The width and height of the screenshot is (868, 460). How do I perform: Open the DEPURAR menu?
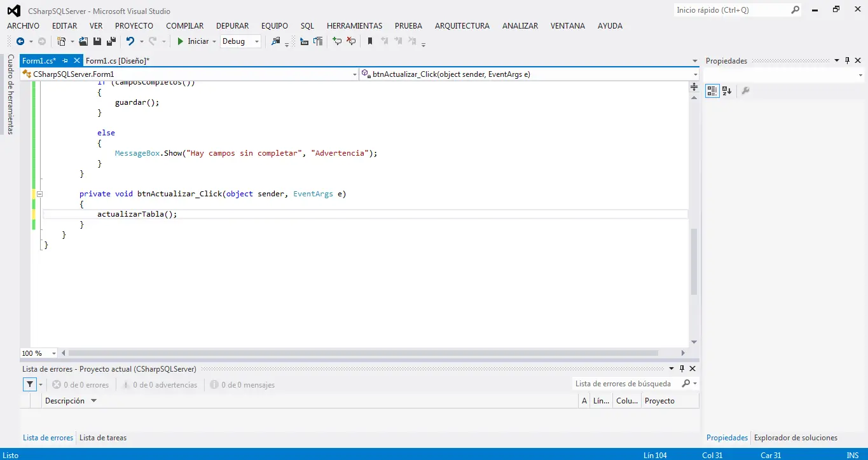(233, 26)
